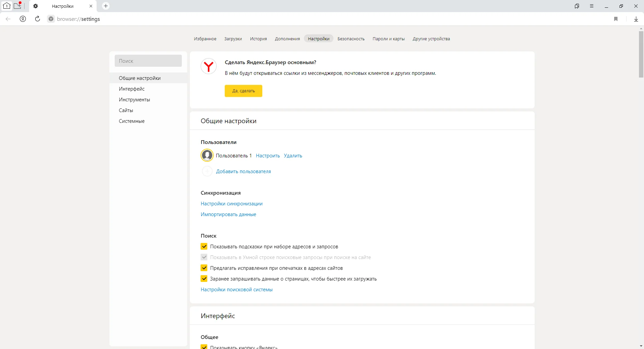Open Настройки поисковой системы link
Viewport: 644px width, 349px height.
click(x=236, y=290)
